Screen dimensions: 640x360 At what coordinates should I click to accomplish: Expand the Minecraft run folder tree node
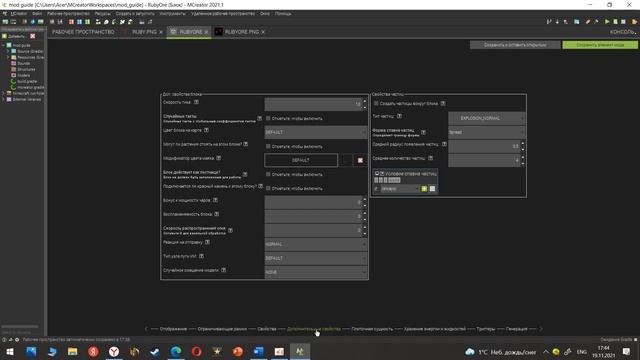click(3, 93)
